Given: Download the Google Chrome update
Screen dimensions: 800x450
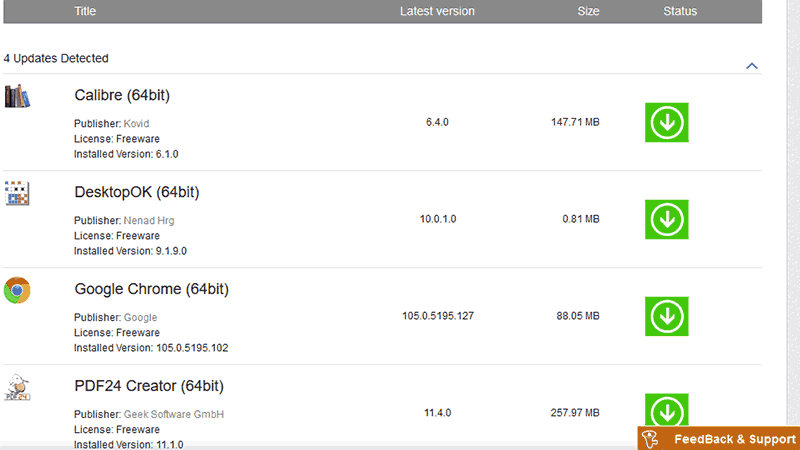Looking at the screenshot, I should pyautogui.click(x=667, y=316).
